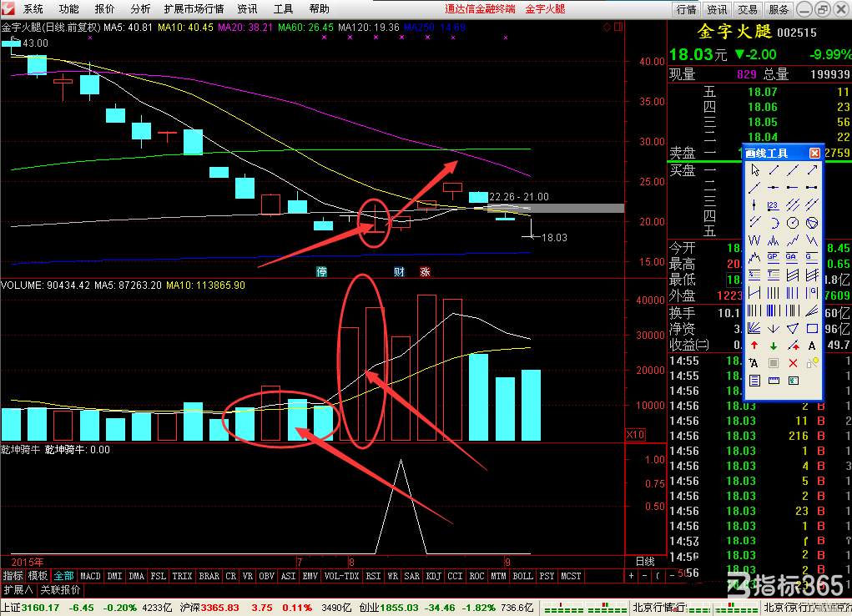The width and height of the screenshot is (852, 616).
Task: Open the 日线 period selector
Action: [645, 562]
